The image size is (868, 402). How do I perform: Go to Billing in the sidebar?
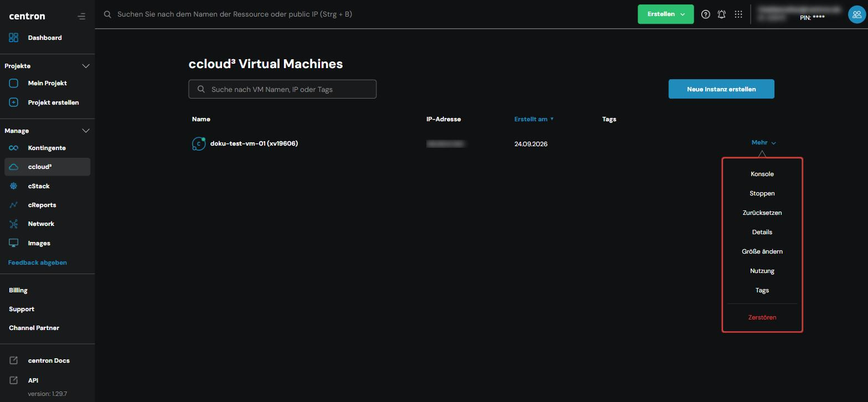pos(18,290)
